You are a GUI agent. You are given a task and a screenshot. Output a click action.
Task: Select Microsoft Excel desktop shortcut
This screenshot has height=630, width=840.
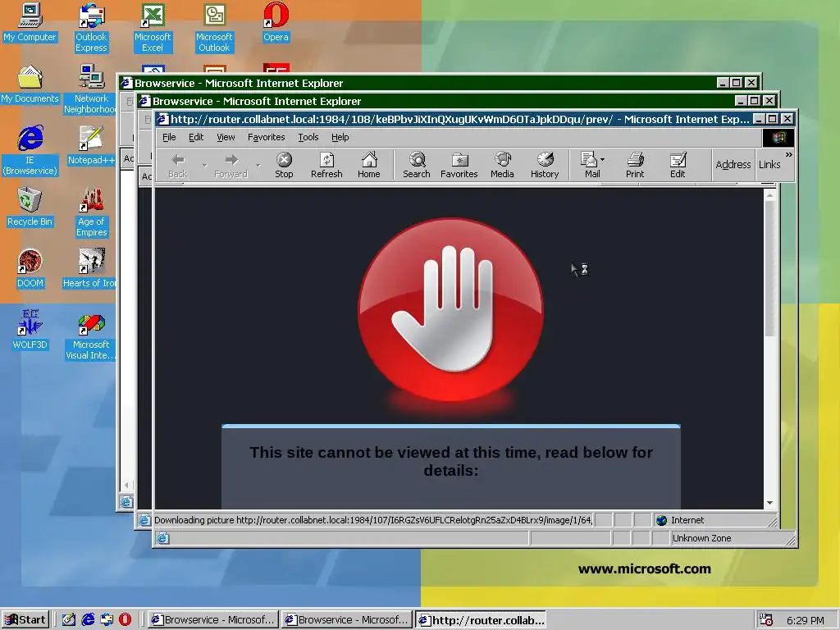tap(153, 28)
